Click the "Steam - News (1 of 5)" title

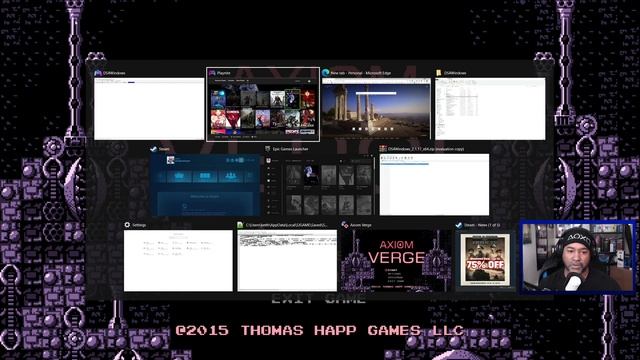coord(482,225)
